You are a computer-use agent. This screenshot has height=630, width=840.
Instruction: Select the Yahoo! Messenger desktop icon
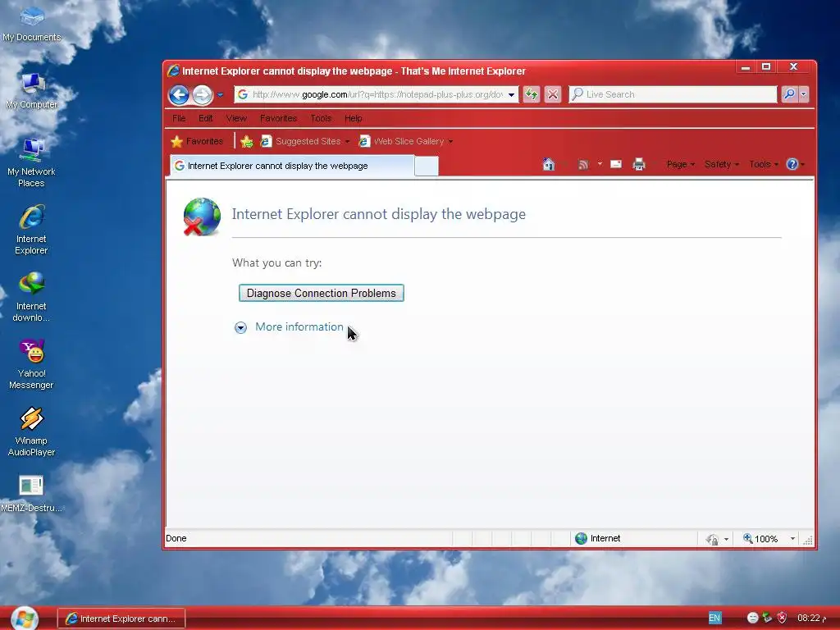31,365
